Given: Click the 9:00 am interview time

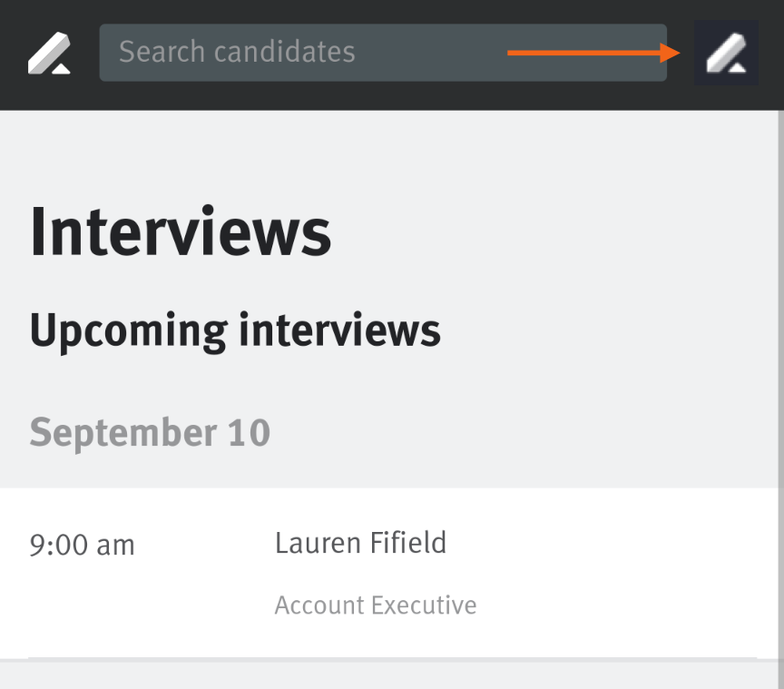Looking at the screenshot, I should (82, 545).
